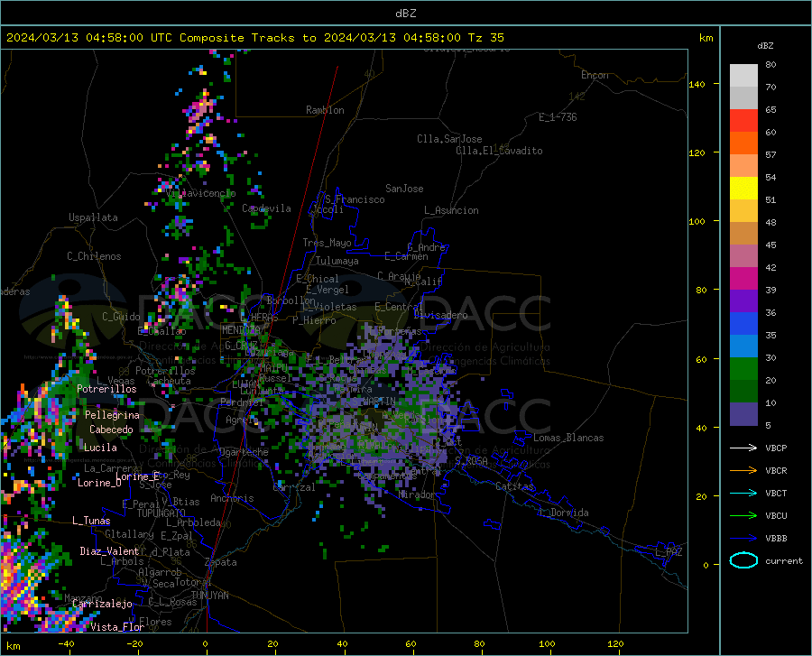This screenshot has height=656, width=812.
Task: Click the cyan VBCT arrow in legend
Action: [743, 493]
